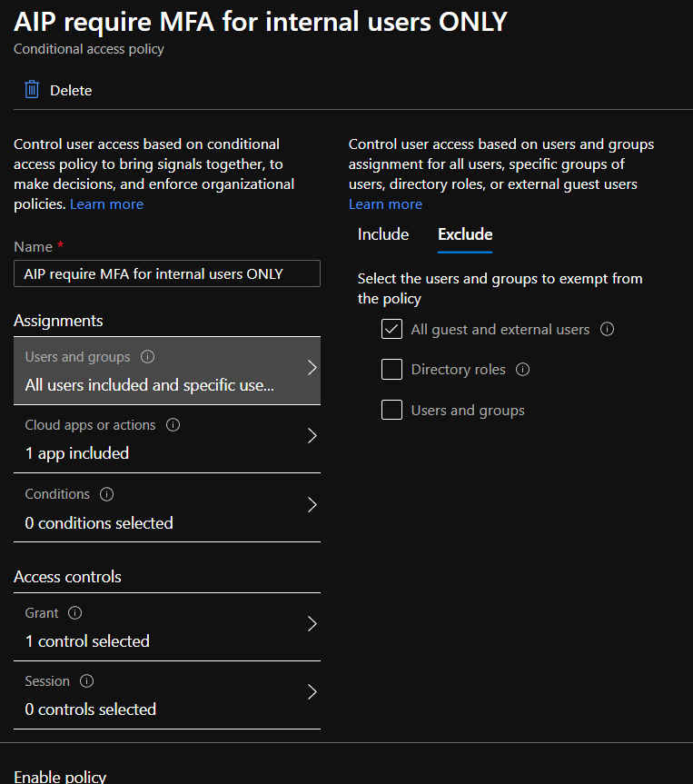Open Learn more link under users and groups description
This screenshot has height=784, width=693.
click(385, 204)
